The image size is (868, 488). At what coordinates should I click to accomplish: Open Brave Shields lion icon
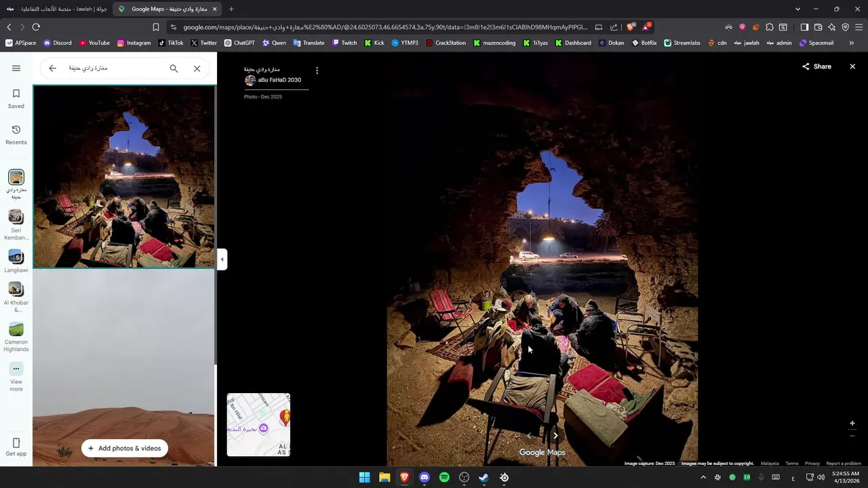(x=631, y=27)
